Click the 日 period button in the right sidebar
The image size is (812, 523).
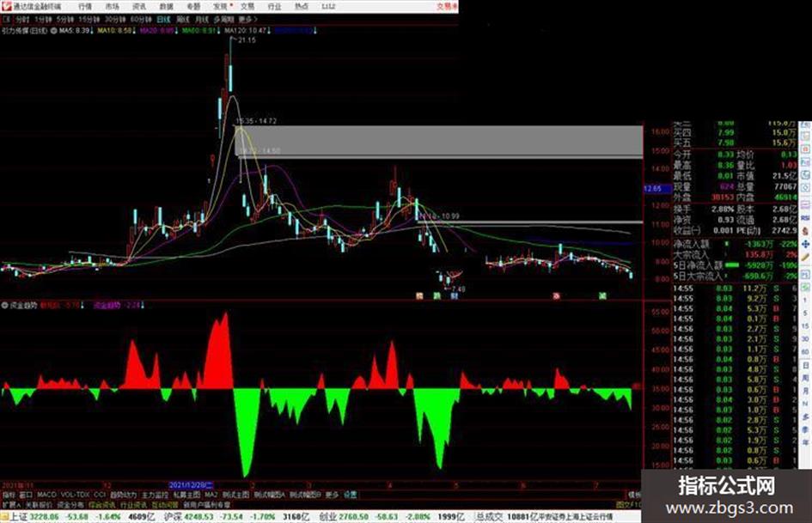(x=806, y=366)
